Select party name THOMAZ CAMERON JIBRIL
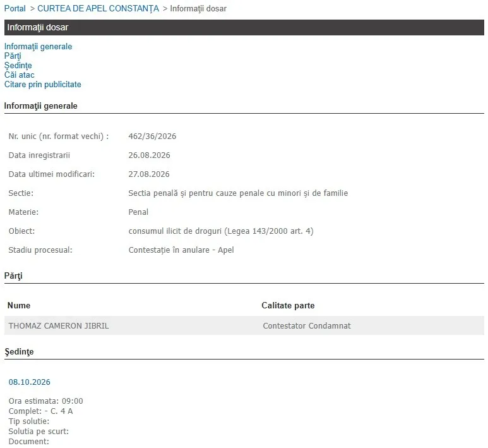Viewport: 488px width, 448px height. click(59, 326)
